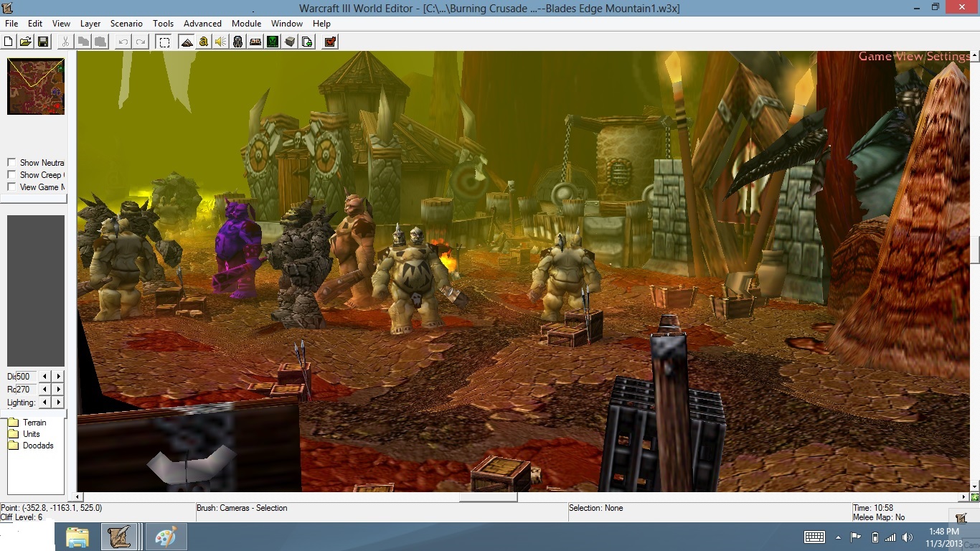Click the volume speaker tray icon
Viewport: 980px width, 551px height.
(x=909, y=537)
